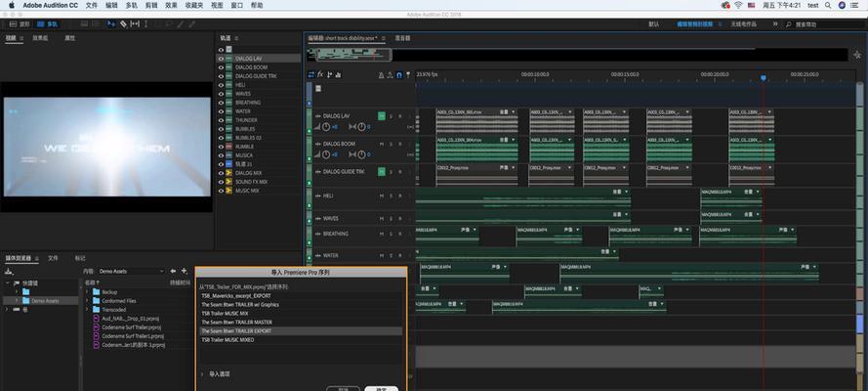Open the File menu (文件)
This screenshot has height=391, width=868.
[x=92, y=5]
